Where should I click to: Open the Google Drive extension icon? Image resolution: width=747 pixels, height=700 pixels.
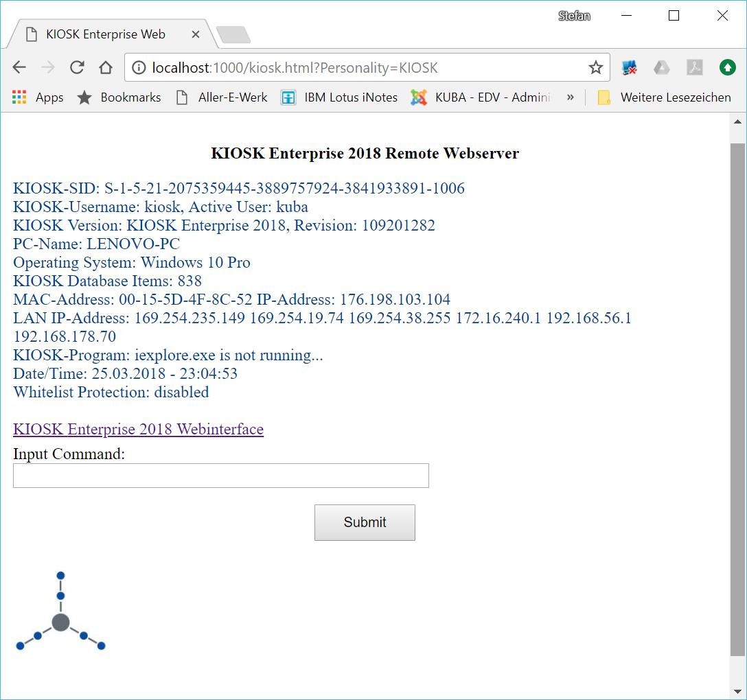tap(661, 68)
